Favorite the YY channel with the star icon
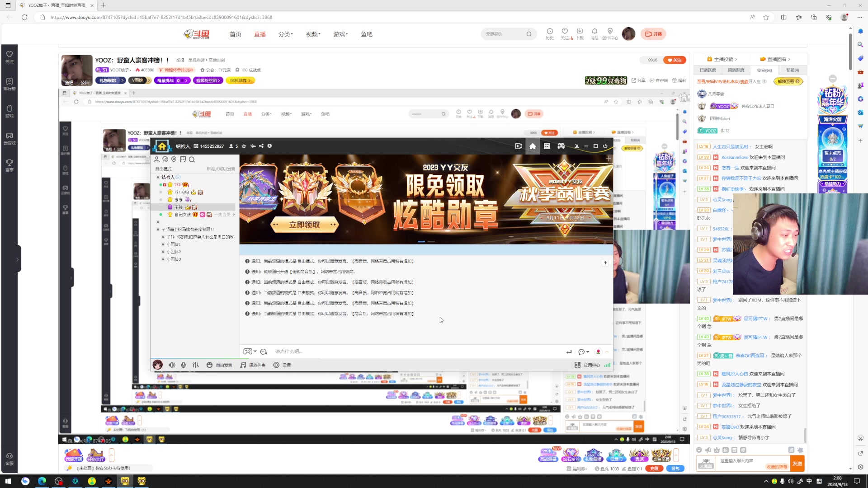This screenshot has width=868, height=488. 244,146
